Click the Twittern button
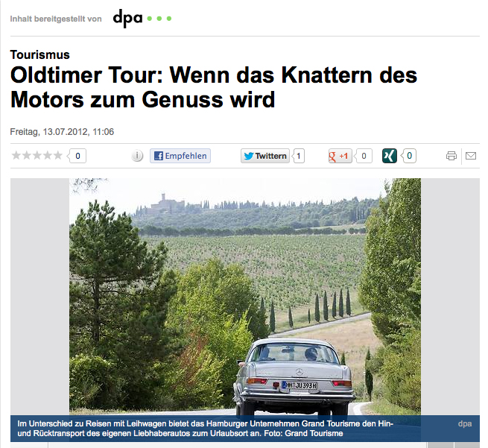488x448 pixels. [264, 156]
